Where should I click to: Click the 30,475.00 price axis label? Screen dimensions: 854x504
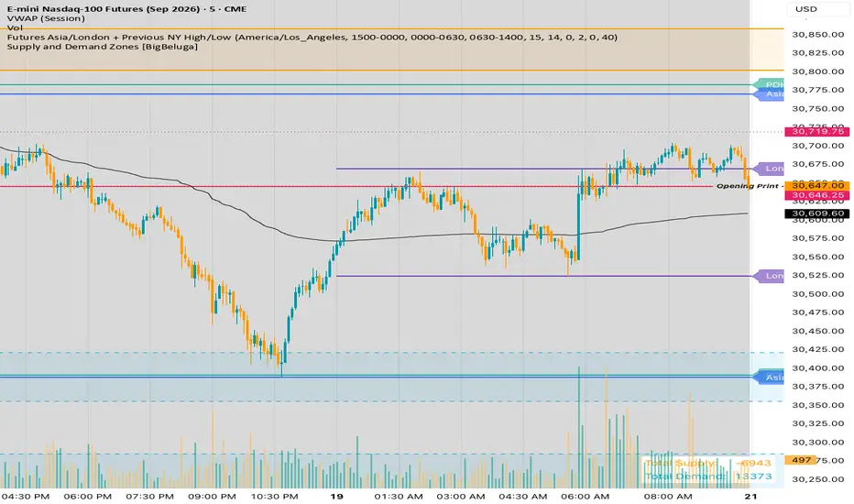pyautogui.click(x=817, y=312)
